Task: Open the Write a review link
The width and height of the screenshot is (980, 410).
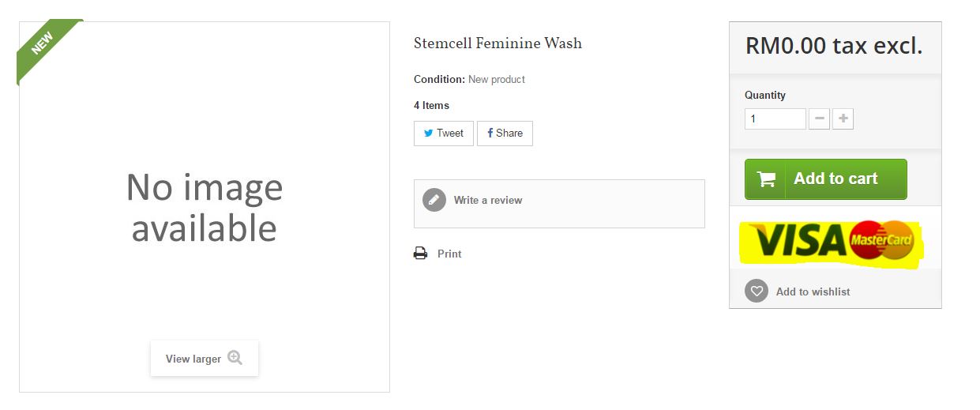Action: (487, 201)
